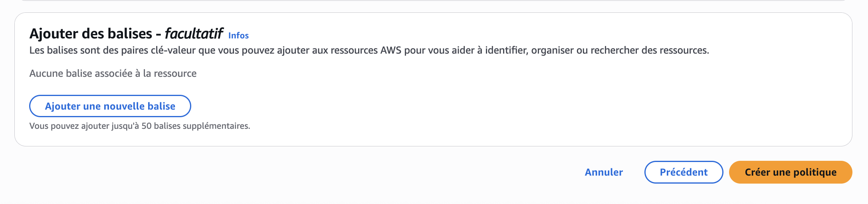Click empty area inside the balises panel

[x=519, y=100]
